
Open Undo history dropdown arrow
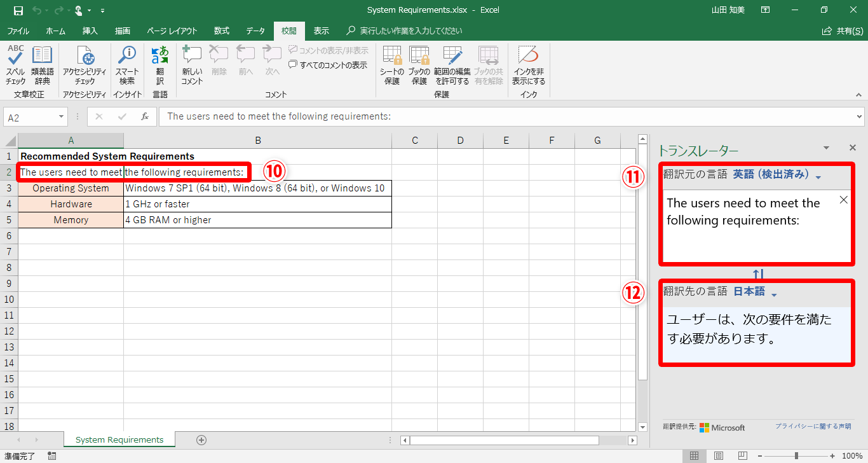pyautogui.click(x=46, y=11)
